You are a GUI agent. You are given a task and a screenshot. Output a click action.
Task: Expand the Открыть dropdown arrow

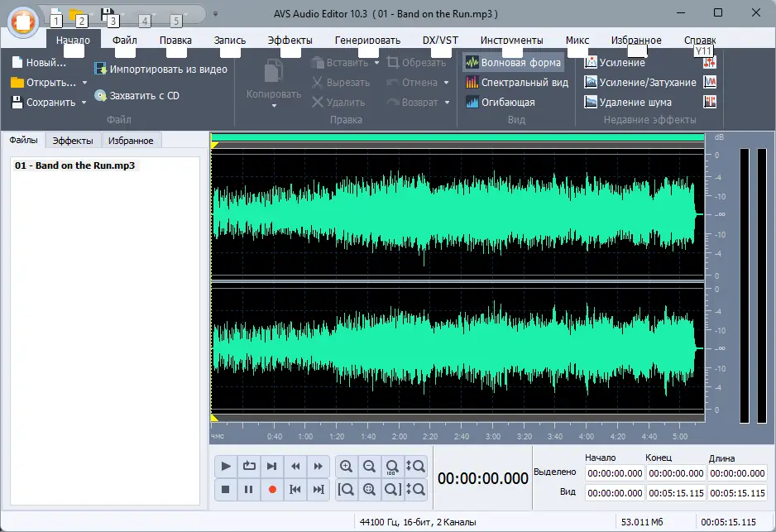(x=84, y=83)
